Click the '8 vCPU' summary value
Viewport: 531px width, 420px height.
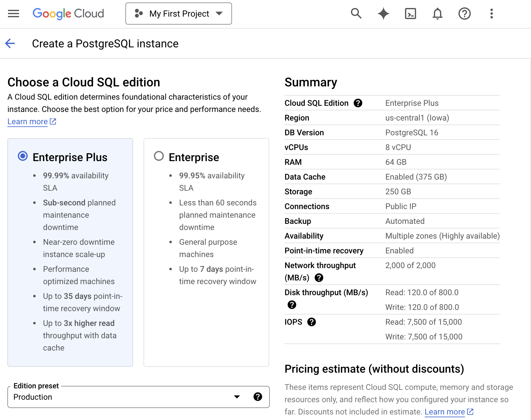tap(398, 147)
